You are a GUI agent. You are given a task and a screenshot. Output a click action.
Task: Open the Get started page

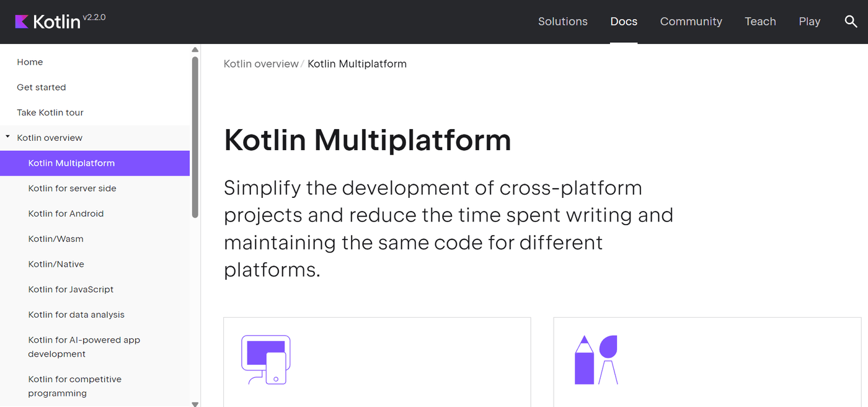(x=95, y=87)
